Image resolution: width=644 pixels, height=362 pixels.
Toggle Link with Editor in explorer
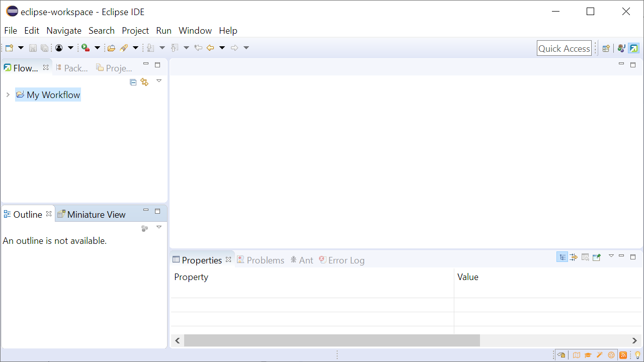pyautogui.click(x=145, y=82)
